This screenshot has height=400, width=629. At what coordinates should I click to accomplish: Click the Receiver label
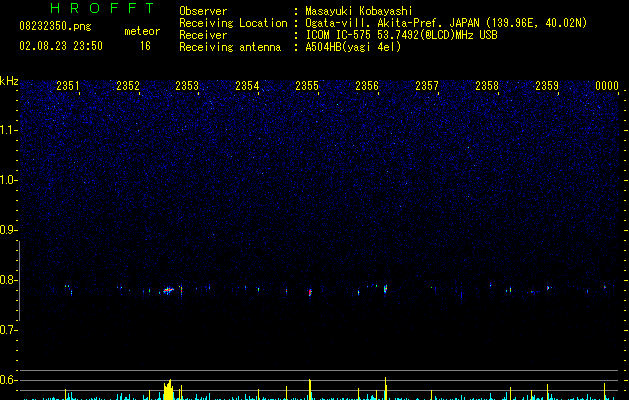point(203,35)
